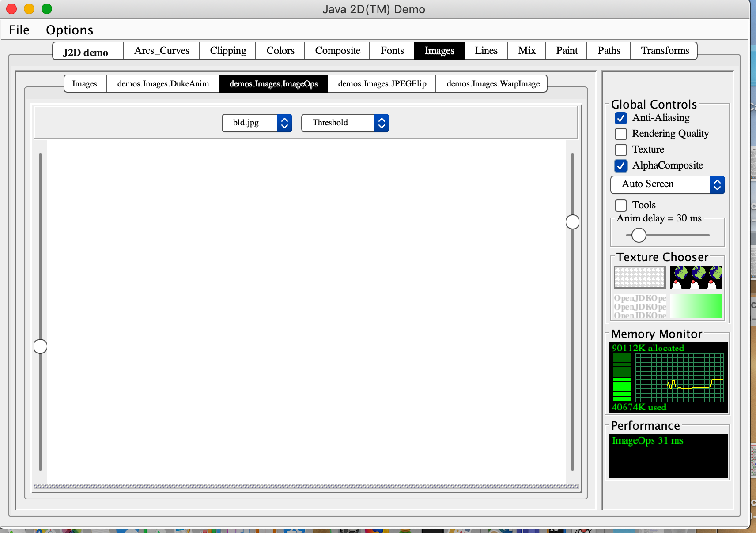Click the Threshold dropdown arrow stepper

click(382, 123)
